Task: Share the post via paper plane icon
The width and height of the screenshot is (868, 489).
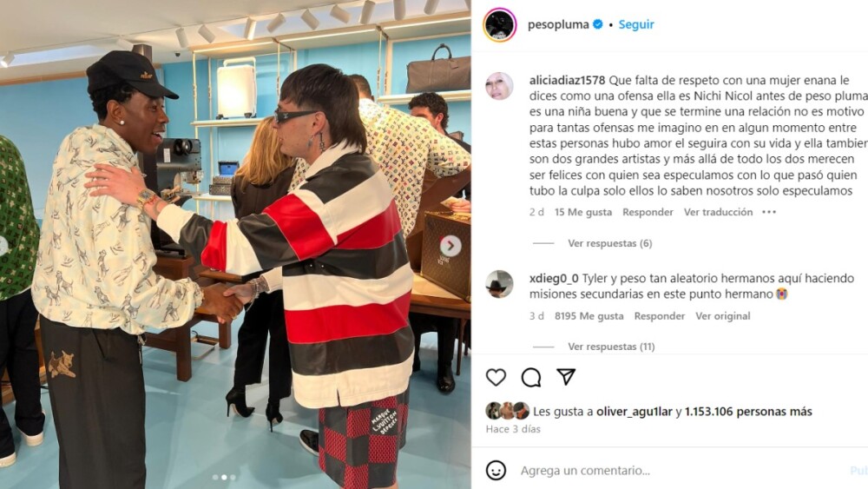Action: pyautogui.click(x=566, y=377)
